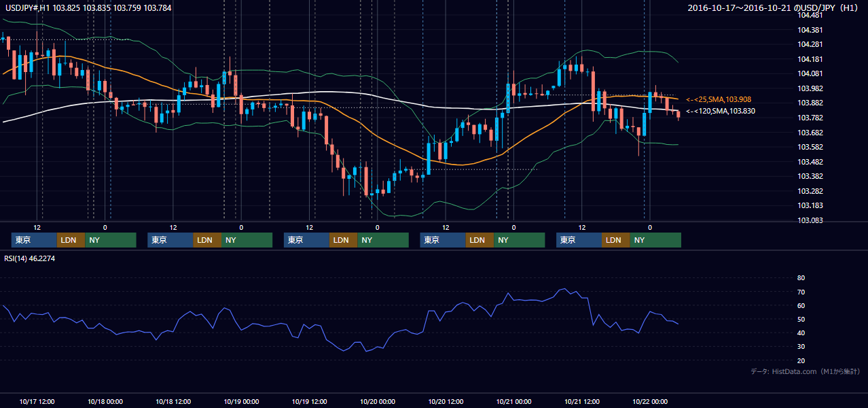Click the RSI 20 level label
Viewport: 868px width, 408px height.
click(x=801, y=360)
